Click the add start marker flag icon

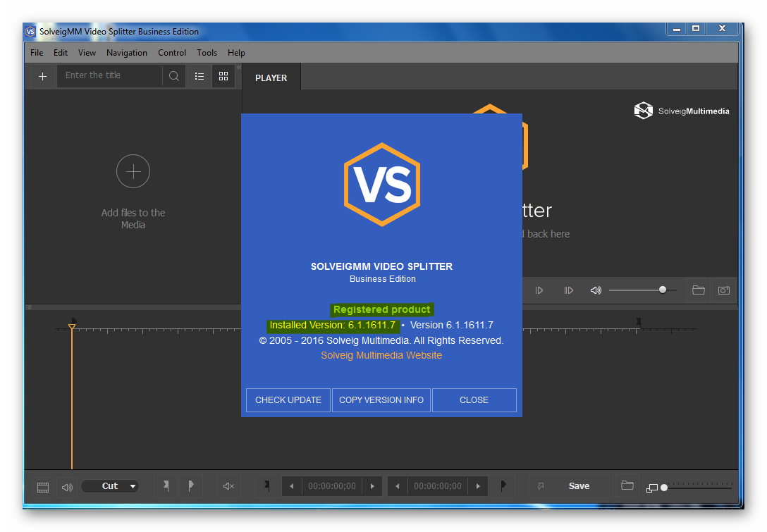coord(166,486)
